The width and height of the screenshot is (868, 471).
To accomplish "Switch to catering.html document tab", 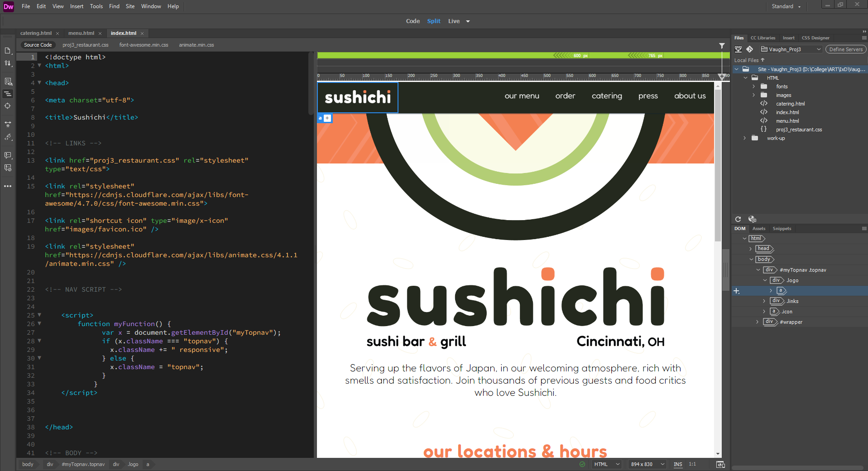I will (x=36, y=33).
